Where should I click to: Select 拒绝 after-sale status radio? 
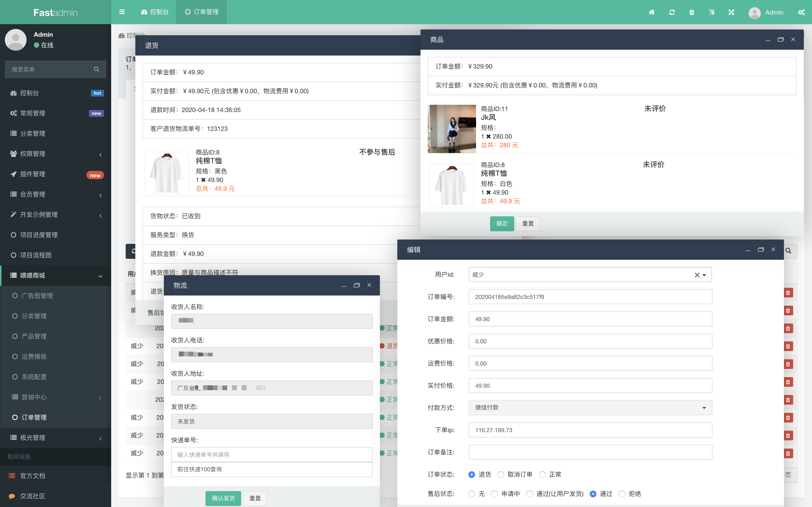(x=622, y=494)
